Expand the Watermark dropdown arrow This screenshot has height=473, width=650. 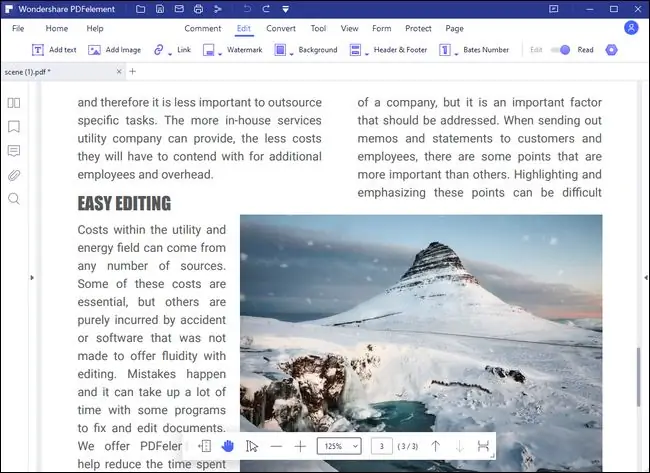pos(219,52)
